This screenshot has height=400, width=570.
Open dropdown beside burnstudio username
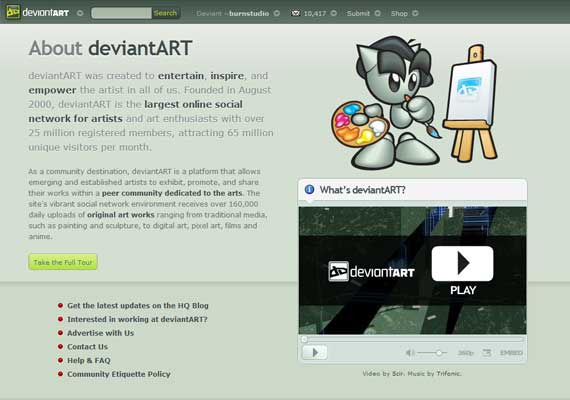[x=277, y=13]
